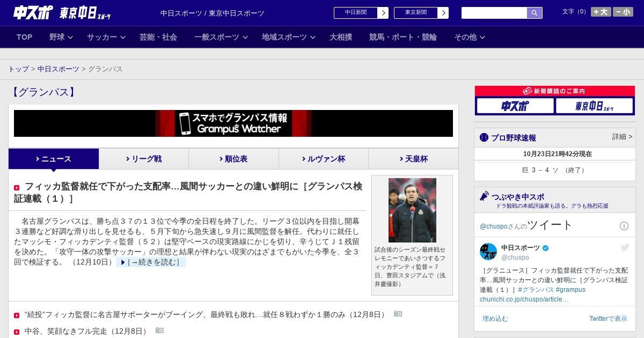Open article about フィッカ監督 ブーイング
Viewport: 644px width, 338px height.
click(206, 314)
